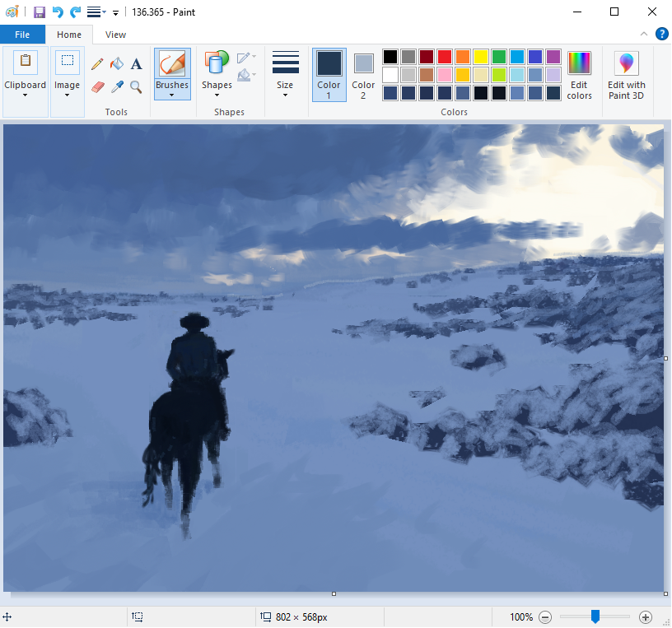Select the Text tool
Screen dimensions: 672x628
(136, 64)
